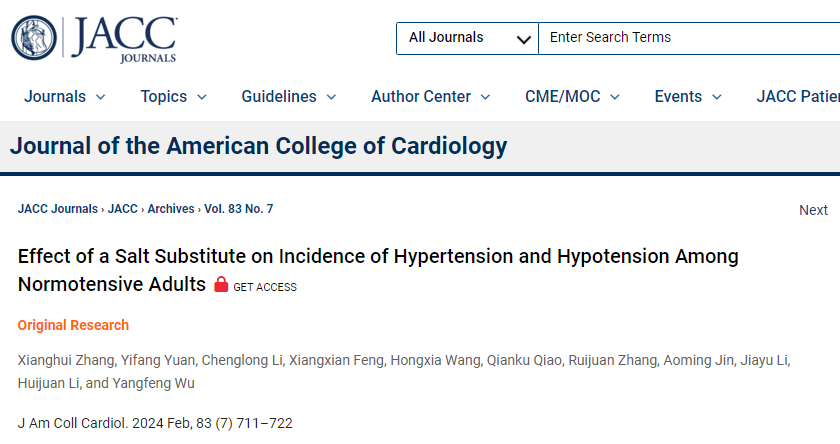Click the JACC Patient menu item
The width and height of the screenshot is (840, 444).
798,96
